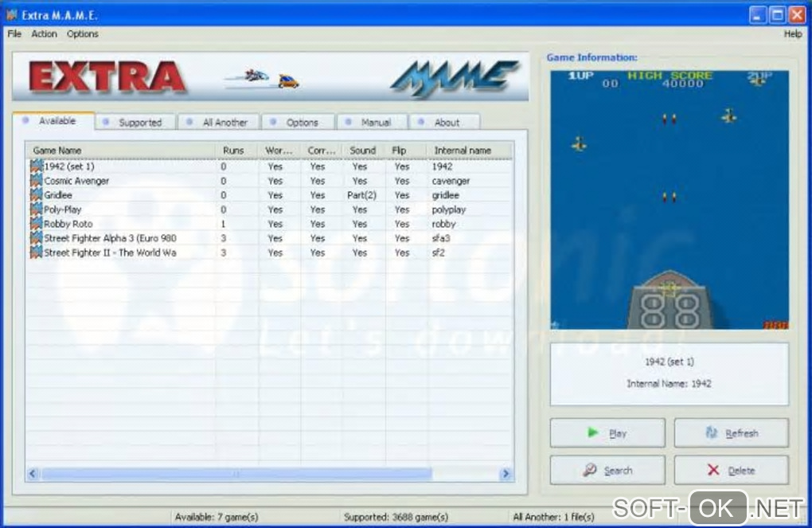
Task: Select the Robby Roto game row
Action: pyautogui.click(x=269, y=223)
